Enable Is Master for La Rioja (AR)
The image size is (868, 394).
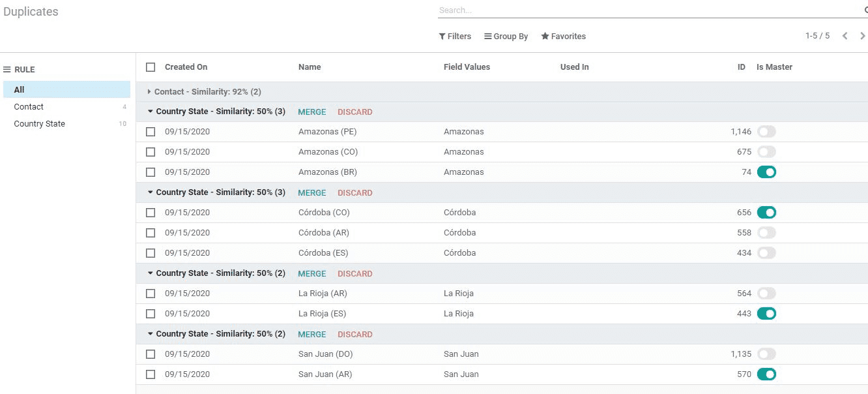pos(766,294)
